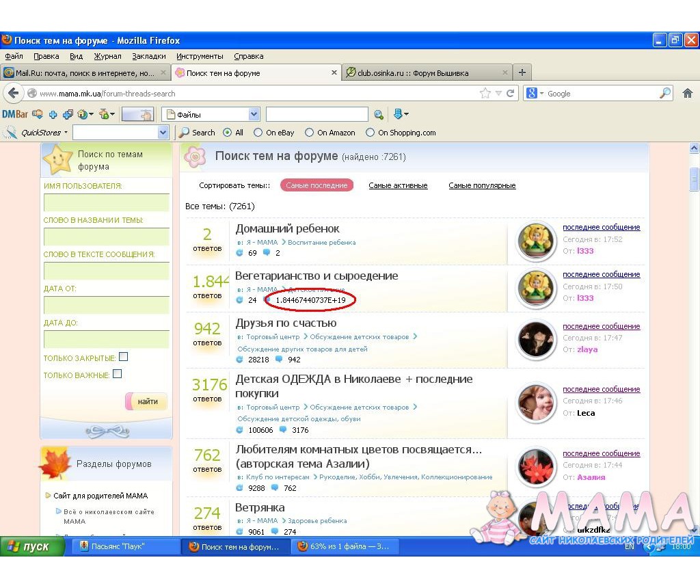Click the DMBar search magnifier button
The width and height of the screenshot is (700, 588).
(x=379, y=115)
